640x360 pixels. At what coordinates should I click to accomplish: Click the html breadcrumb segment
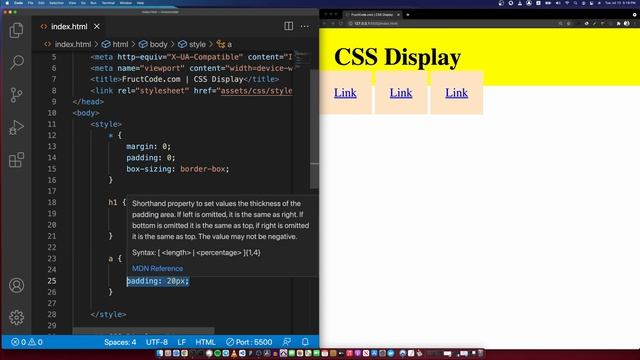(x=115, y=44)
